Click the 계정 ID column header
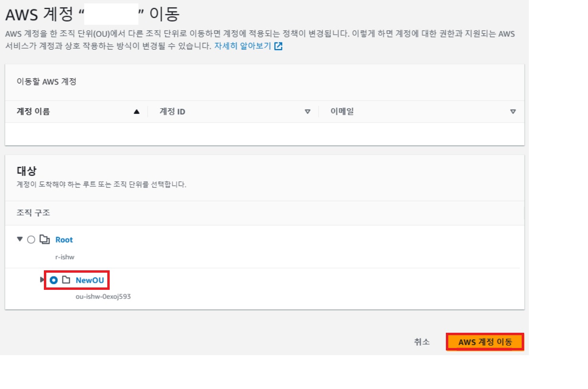The width and height of the screenshot is (588, 389). click(172, 112)
